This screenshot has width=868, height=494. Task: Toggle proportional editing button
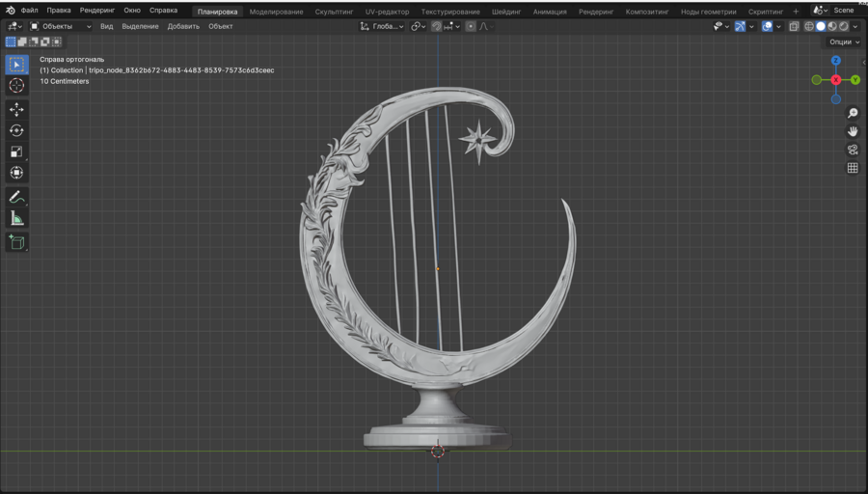click(x=471, y=26)
